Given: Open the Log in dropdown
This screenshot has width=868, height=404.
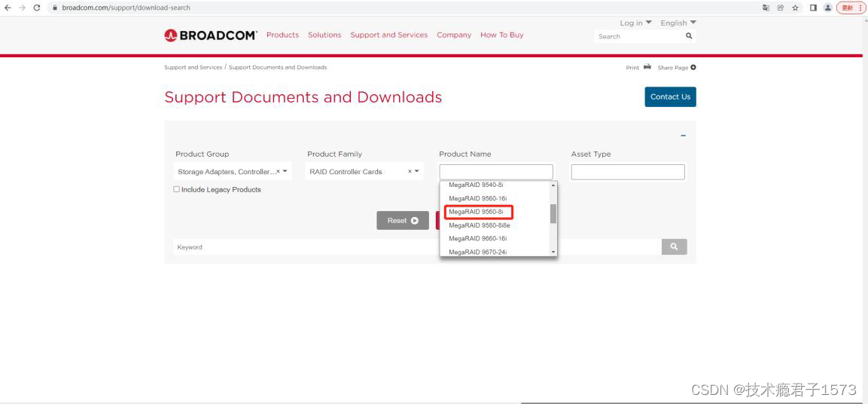Looking at the screenshot, I should click(x=635, y=23).
